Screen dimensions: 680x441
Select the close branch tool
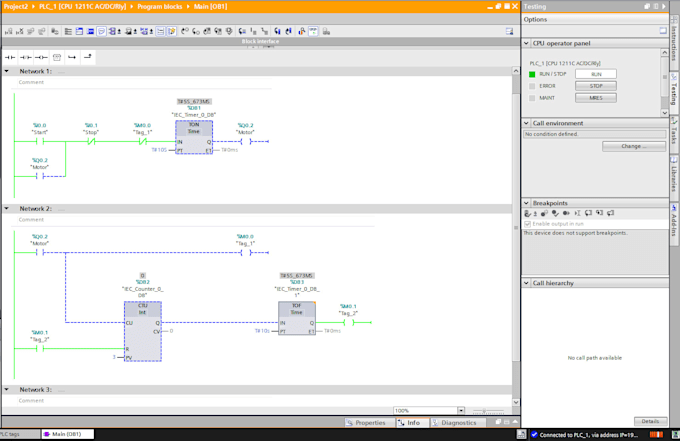[88, 57]
